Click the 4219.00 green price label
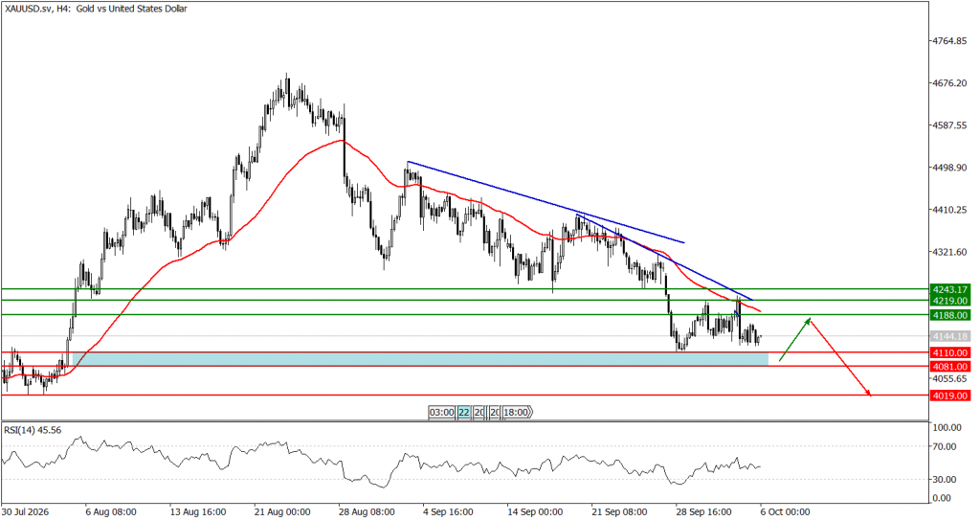The image size is (980, 521). point(950,301)
